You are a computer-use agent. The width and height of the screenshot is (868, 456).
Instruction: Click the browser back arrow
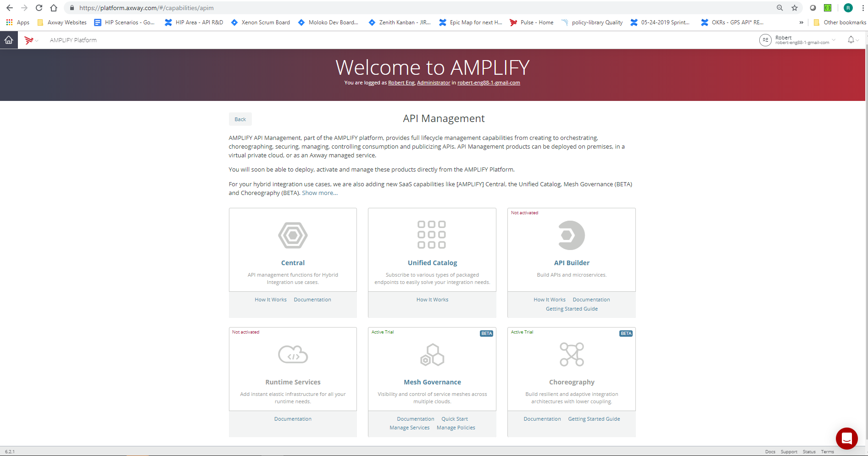coord(10,8)
